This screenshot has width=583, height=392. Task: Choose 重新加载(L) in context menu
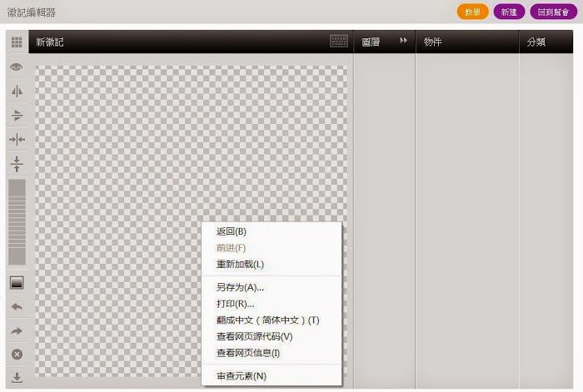click(271, 264)
